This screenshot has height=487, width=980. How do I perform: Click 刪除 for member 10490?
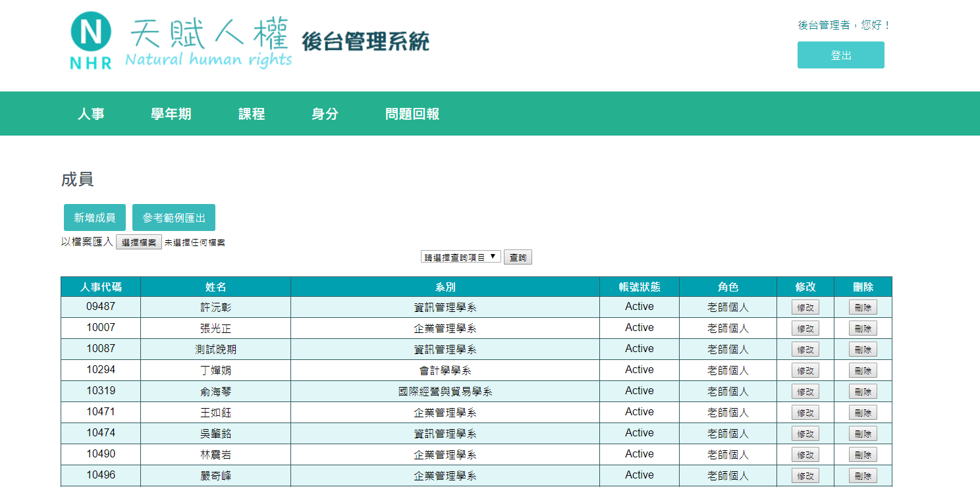click(863, 455)
